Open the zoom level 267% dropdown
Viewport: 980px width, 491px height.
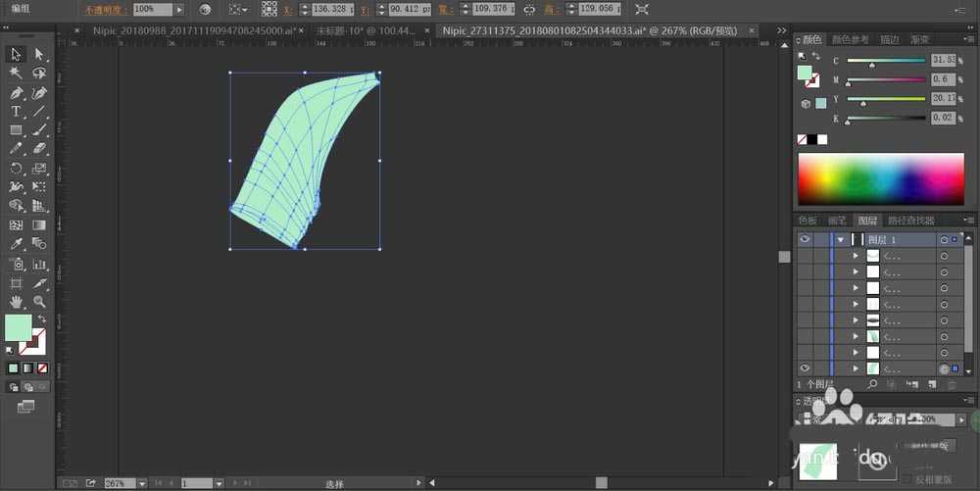(x=142, y=483)
